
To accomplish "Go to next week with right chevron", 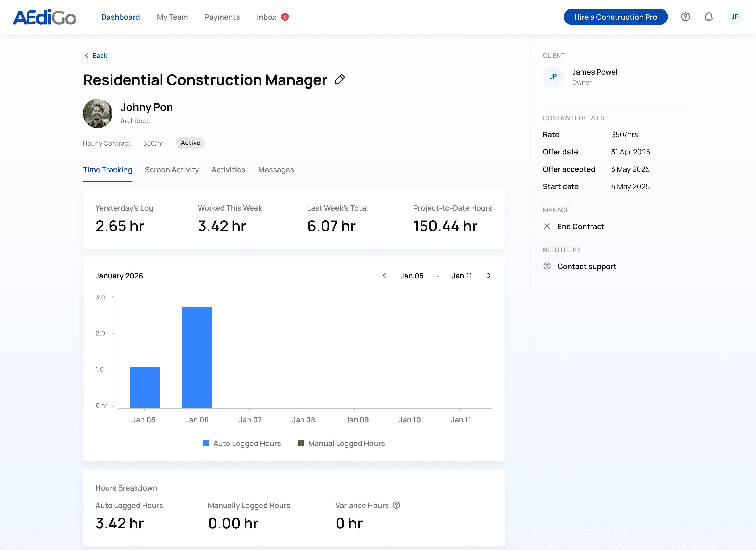I will pyautogui.click(x=489, y=276).
